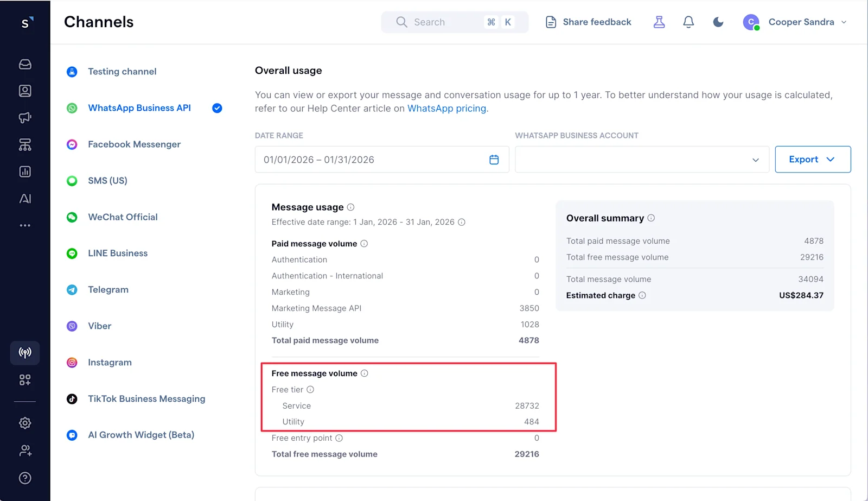Open the date range calendar picker
868x501 pixels.
click(494, 160)
